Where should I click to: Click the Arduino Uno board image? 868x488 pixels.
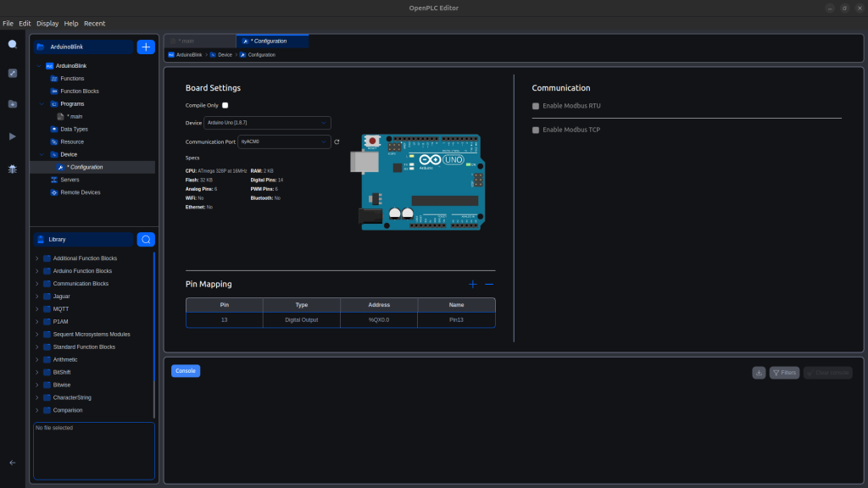418,182
